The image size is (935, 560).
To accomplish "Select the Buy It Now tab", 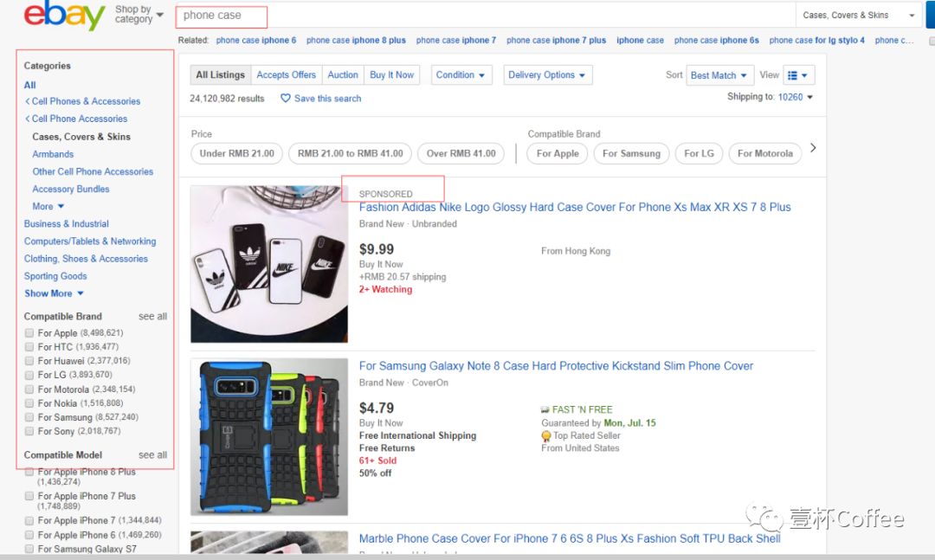I will (x=391, y=75).
